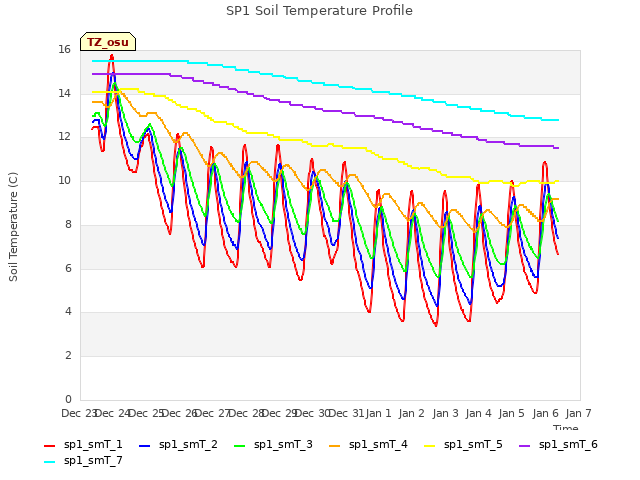Select the Jan 1 x-axis tick label
The width and height of the screenshot is (640, 480).
tap(378, 413)
